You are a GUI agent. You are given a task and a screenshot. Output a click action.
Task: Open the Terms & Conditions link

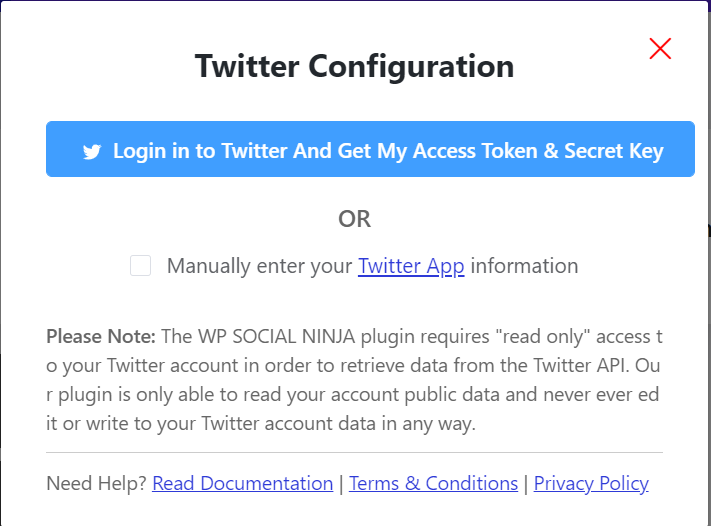(433, 484)
